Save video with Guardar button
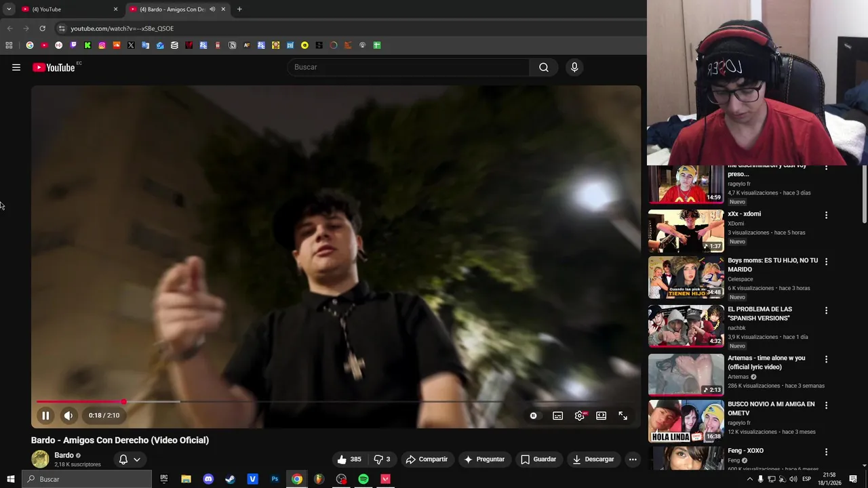The height and width of the screenshot is (488, 868). [538, 459]
